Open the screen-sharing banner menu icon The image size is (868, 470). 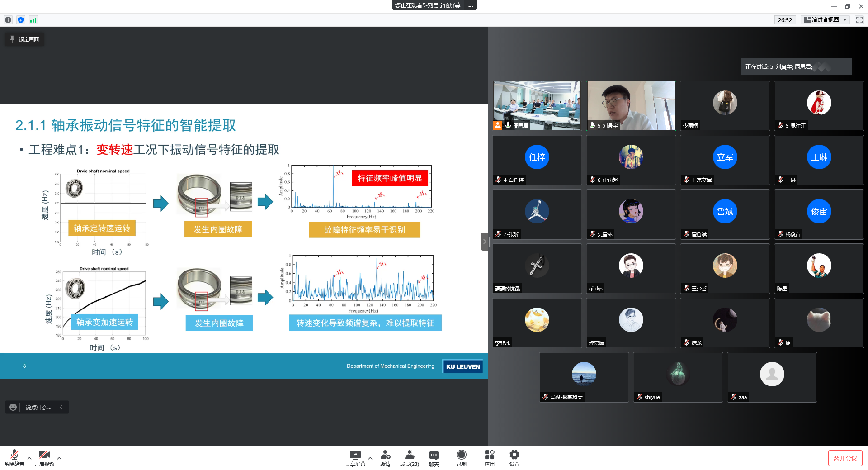pos(471,5)
